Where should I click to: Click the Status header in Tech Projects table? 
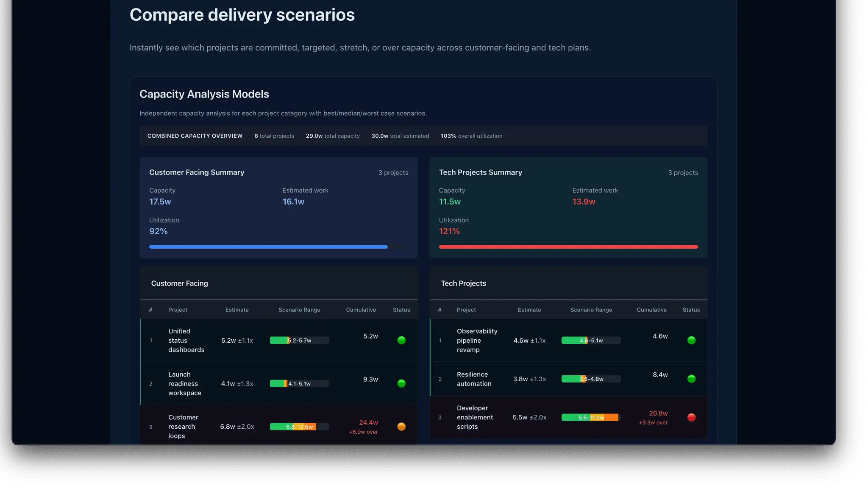point(691,310)
